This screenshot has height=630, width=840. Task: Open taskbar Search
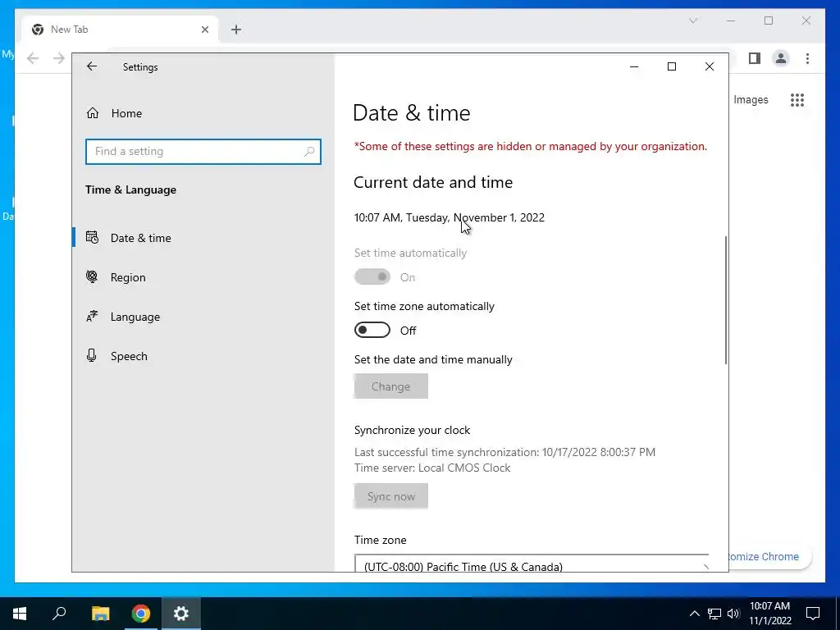click(x=59, y=614)
